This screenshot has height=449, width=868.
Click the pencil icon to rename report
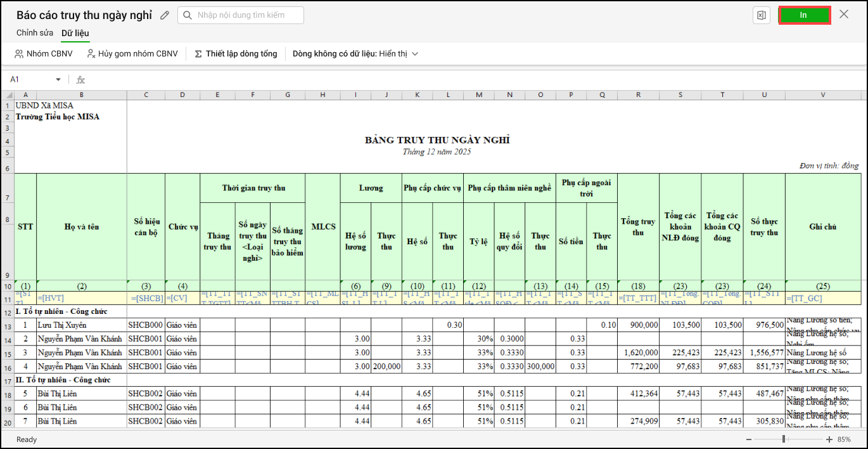[x=165, y=15]
